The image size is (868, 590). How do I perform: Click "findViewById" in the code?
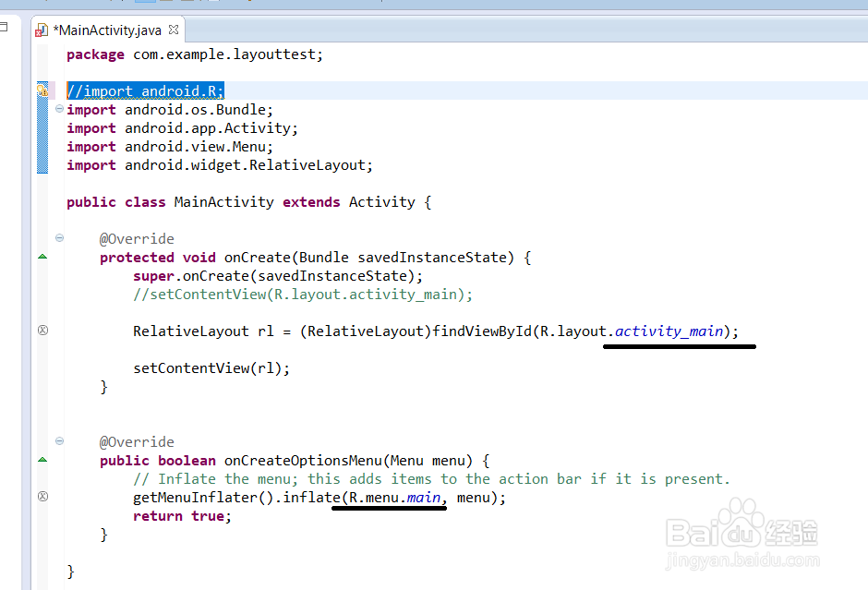[x=481, y=331]
